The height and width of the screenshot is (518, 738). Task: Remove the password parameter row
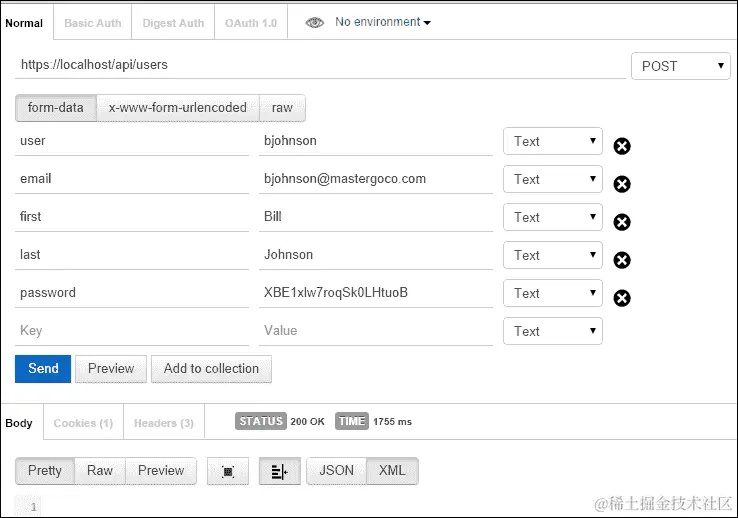click(622, 298)
